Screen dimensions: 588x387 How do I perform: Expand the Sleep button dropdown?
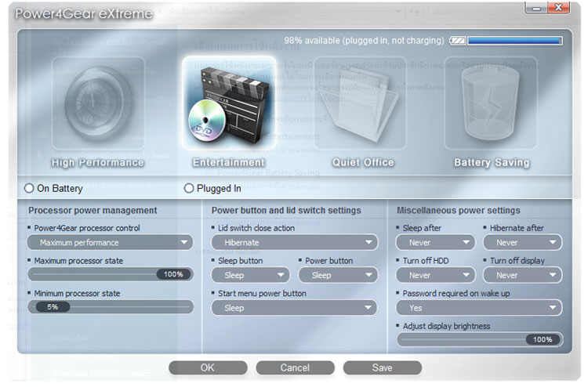(x=251, y=275)
